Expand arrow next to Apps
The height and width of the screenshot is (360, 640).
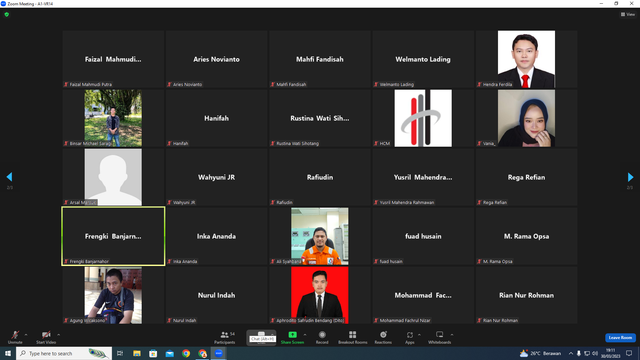419,335
